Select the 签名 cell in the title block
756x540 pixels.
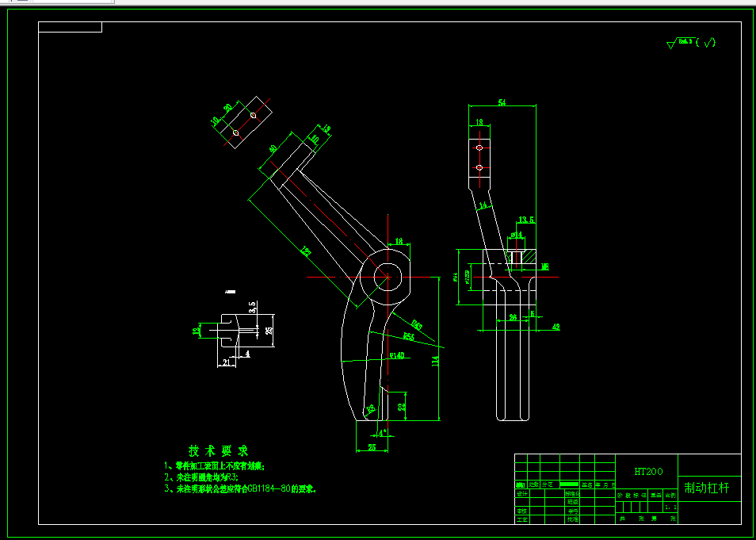[x=586, y=484]
